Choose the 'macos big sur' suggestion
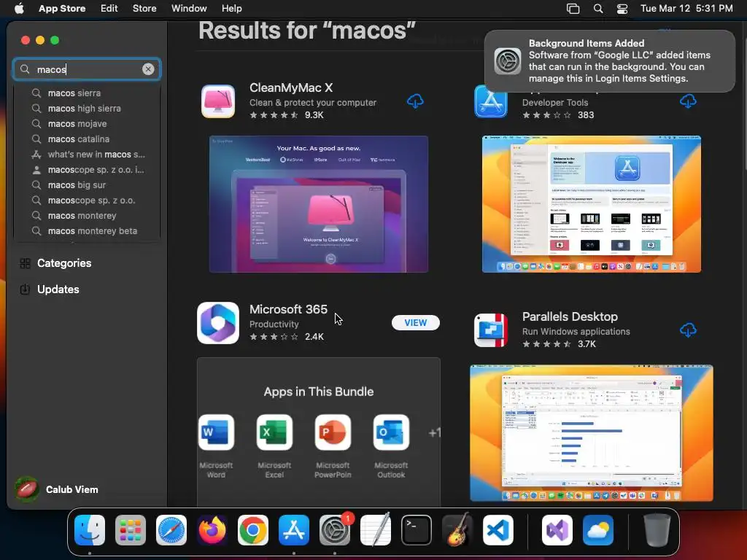Viewport: 747px width, 560px height. pos(87,184)
